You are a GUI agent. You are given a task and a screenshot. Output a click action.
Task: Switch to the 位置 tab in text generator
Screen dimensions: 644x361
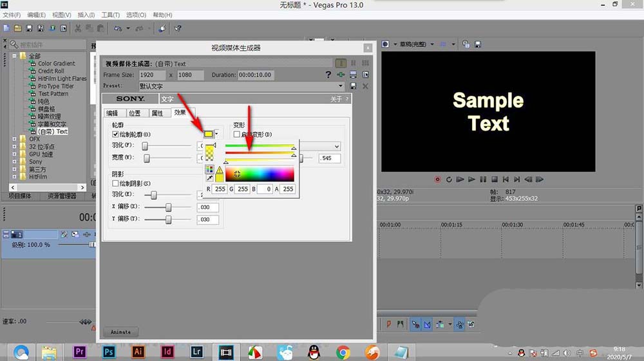click(135, 113)
